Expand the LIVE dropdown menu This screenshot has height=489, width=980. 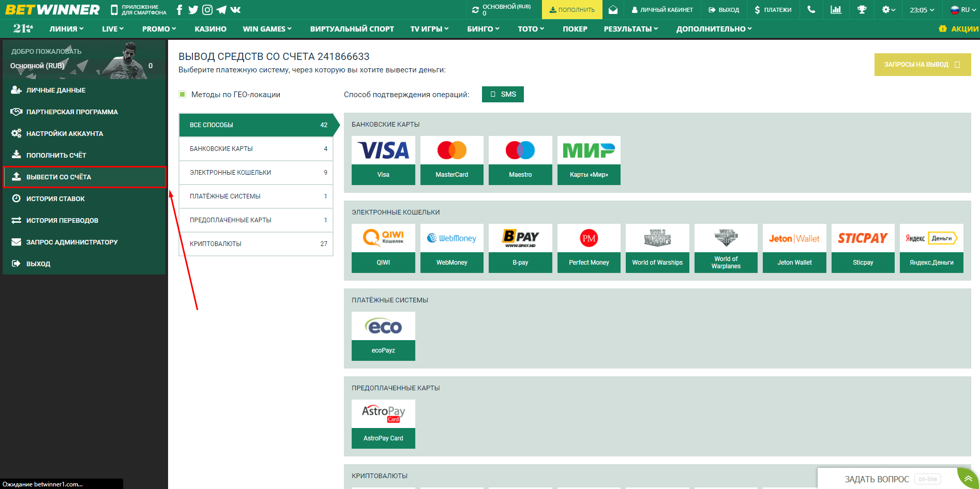click(113, 29)
